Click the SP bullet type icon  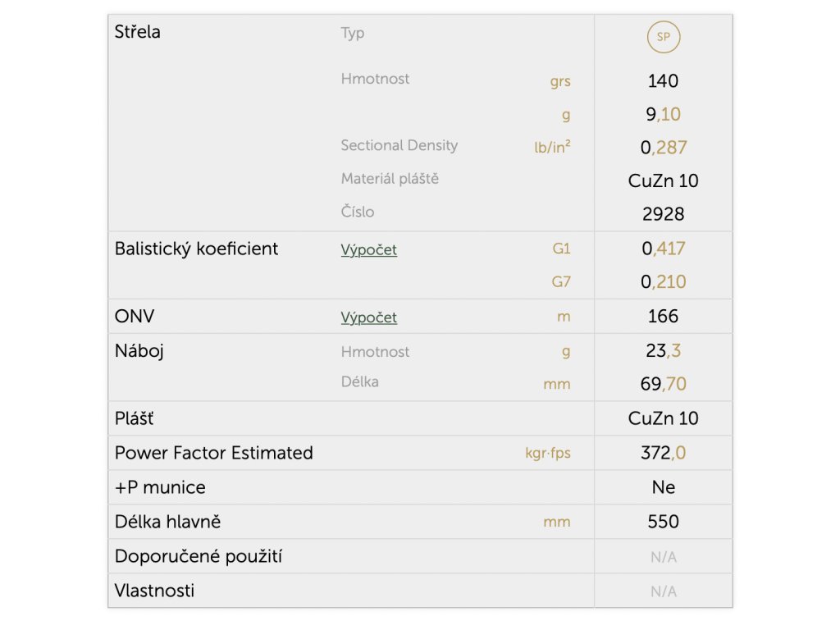click(663, 36)
